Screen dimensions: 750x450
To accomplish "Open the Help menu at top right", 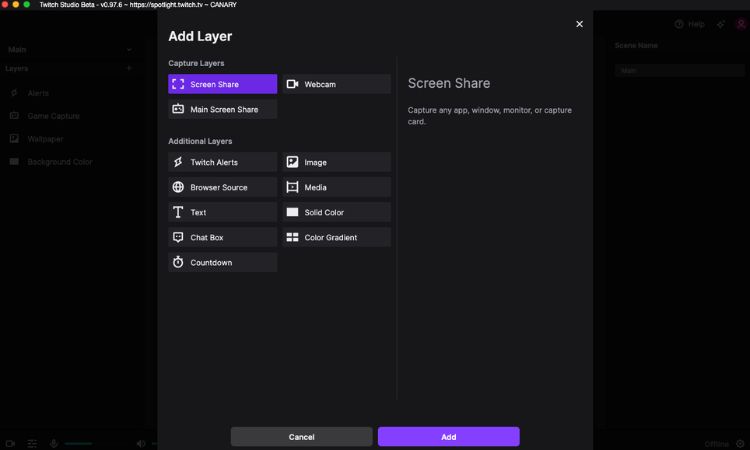I will [x=689, y=24].
